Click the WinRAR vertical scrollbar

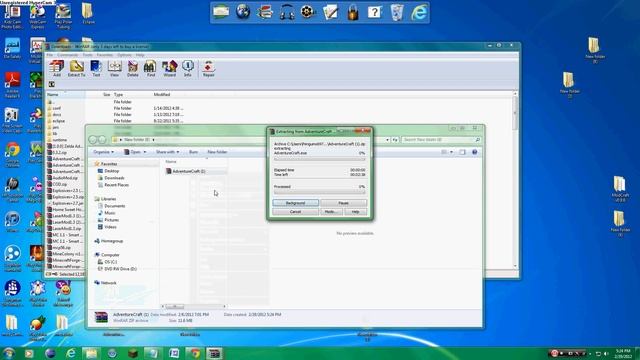(x=515, y=180)
